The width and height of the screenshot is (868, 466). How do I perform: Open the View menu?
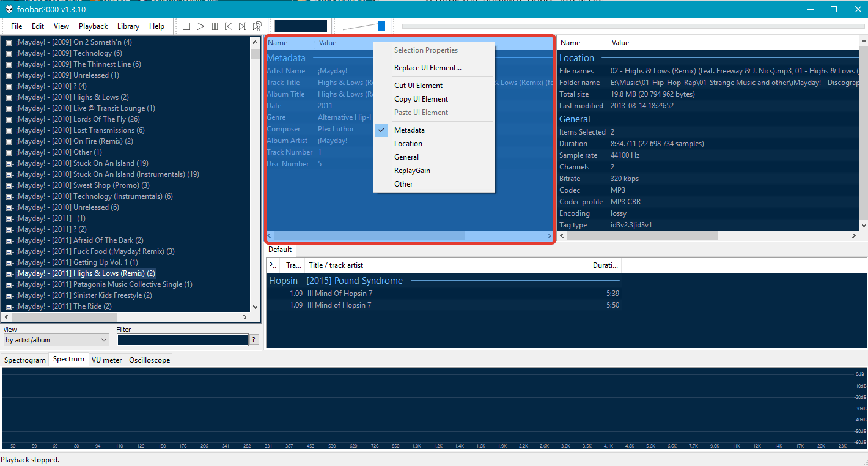tap(61, 26)
